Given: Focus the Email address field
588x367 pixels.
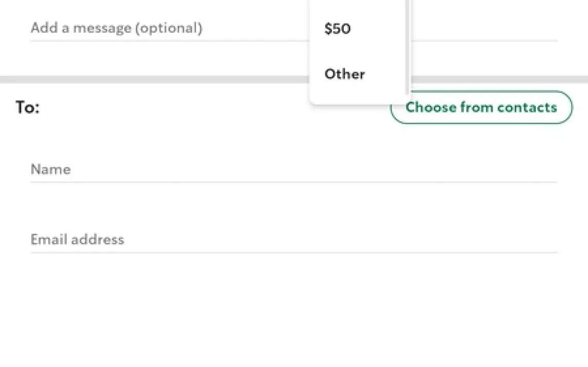Looking at the screenshot, I should [x=293, y=240].
